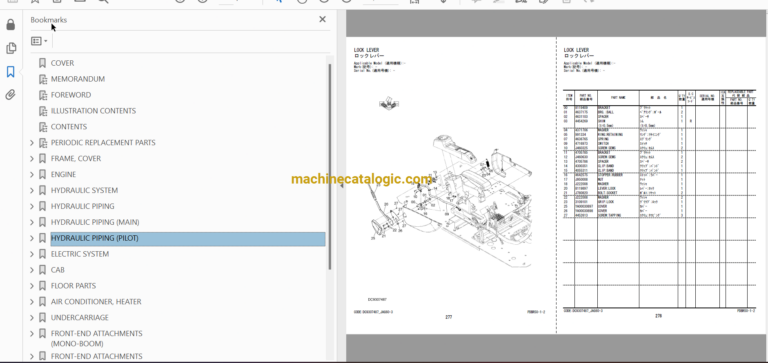Expand the FLOOR PARTS bookmark
768x363 pixels.
point(32,286)
